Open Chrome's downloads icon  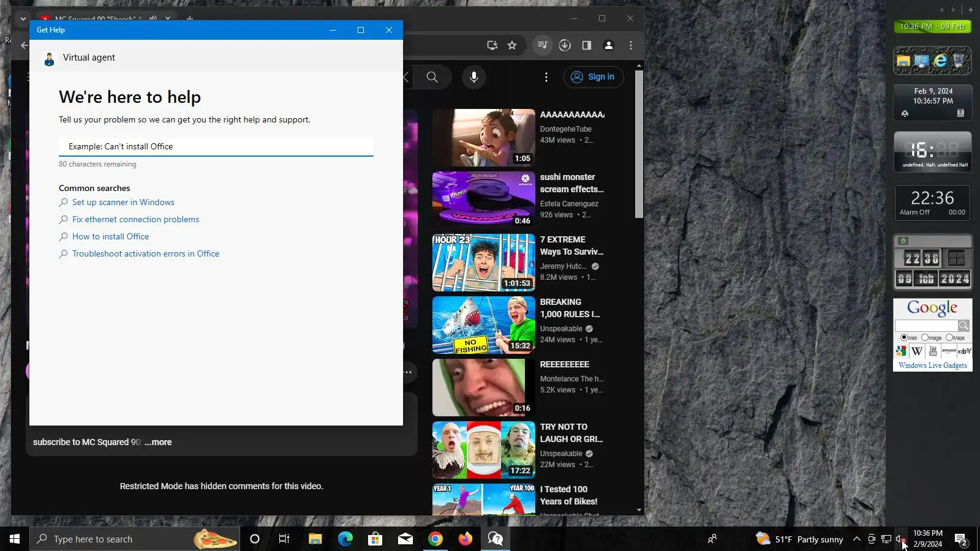pyautogui.click(x=565, y=45)
